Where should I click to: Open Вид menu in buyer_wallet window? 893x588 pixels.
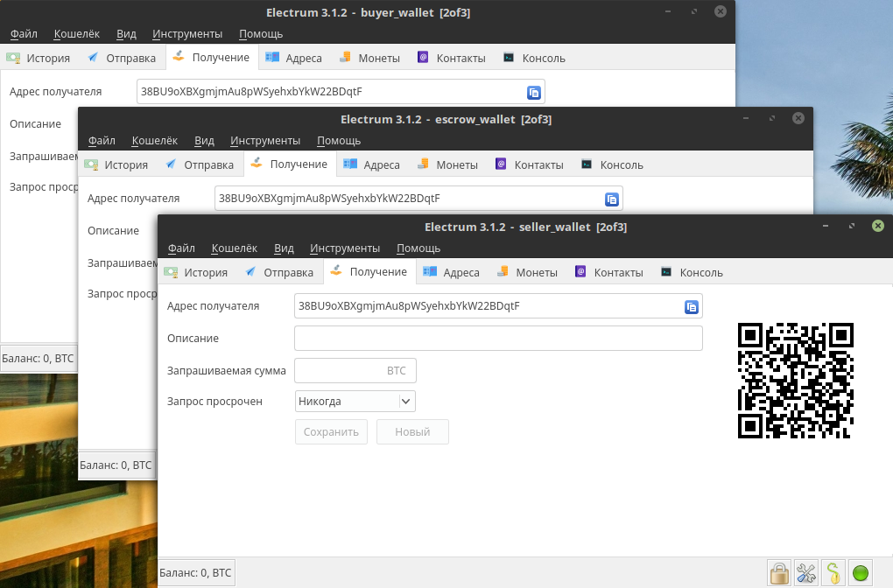pyautogui.click(x=126, y=34)
